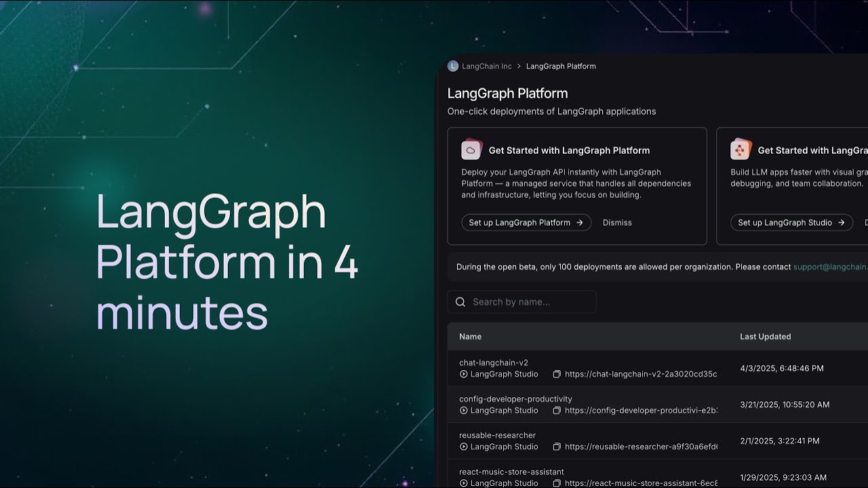Click the chat-langchain-v2 deployment URL

click(641, 374)
